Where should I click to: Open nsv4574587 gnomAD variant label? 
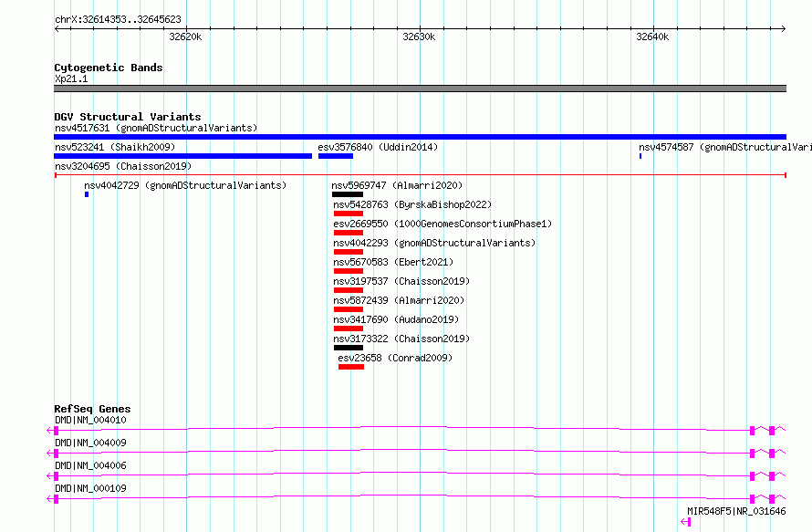(x=725, y=147)
